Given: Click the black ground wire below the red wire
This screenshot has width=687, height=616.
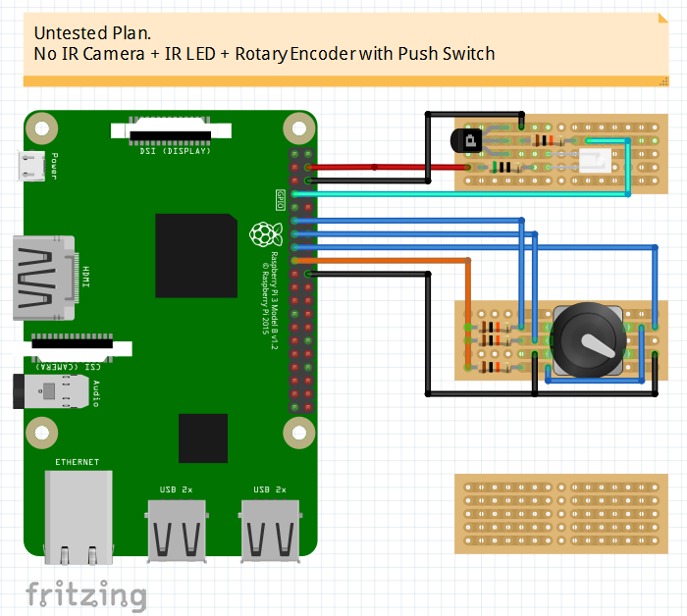Looking at the screenshot, I should click(x=368, y=180).
